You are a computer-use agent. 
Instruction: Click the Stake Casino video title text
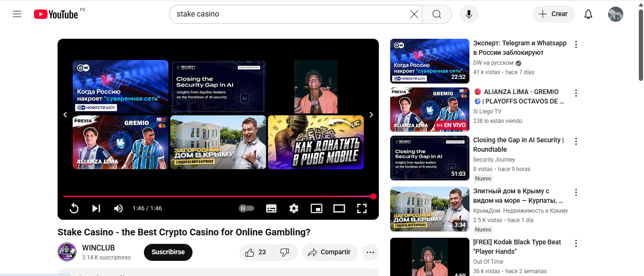click(184, 233)
